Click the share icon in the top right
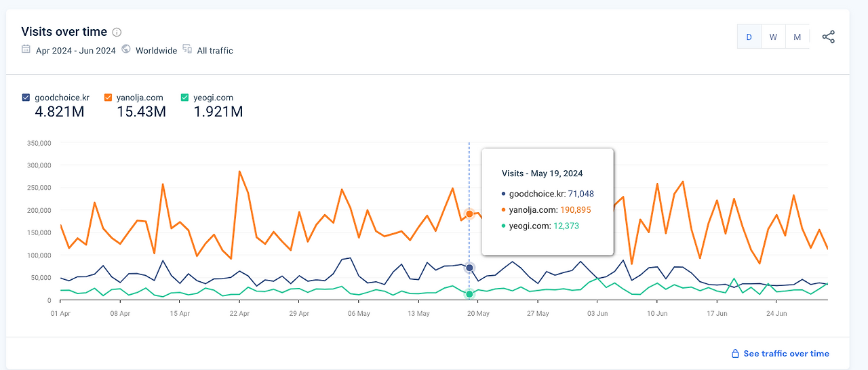The image size is (868, 370). pyautogui.click(x=828, y=37)
